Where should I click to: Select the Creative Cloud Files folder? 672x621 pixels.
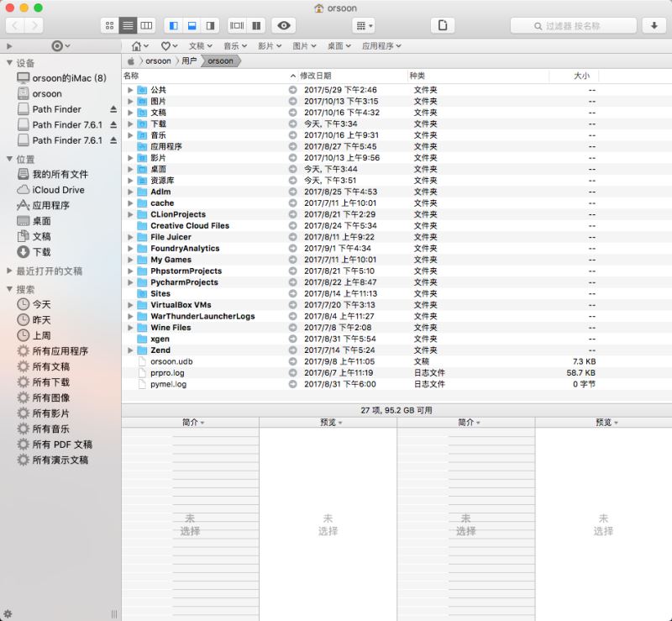coord(190,225)
